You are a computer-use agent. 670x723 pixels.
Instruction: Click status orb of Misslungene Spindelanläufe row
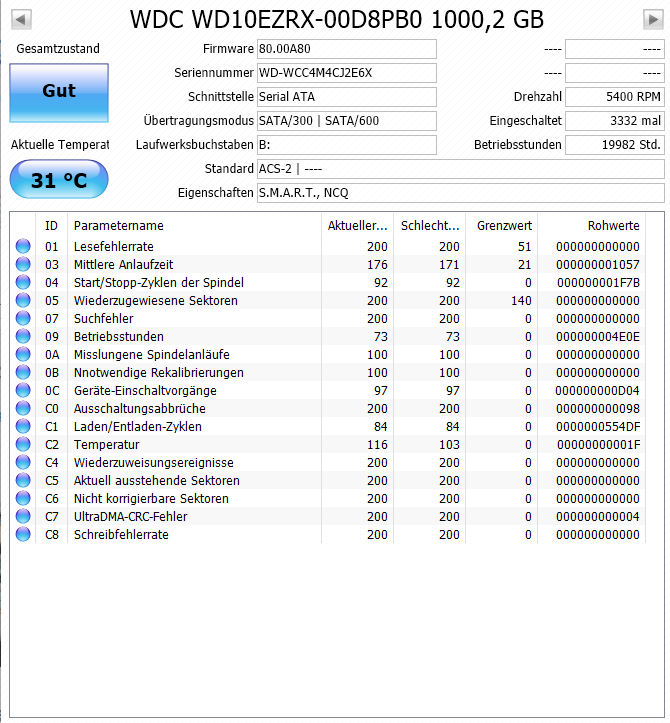(x=23, y=354)
